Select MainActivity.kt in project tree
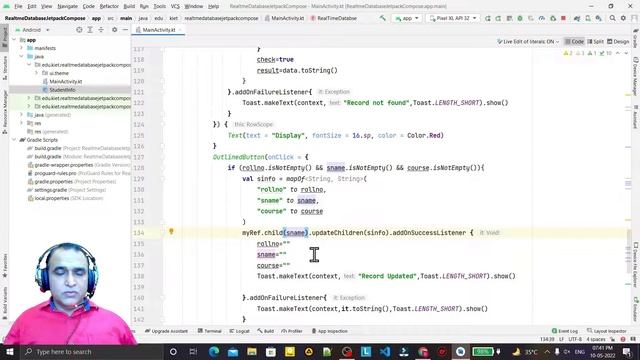Screen dimensions: 640x360 pos(65,81)
